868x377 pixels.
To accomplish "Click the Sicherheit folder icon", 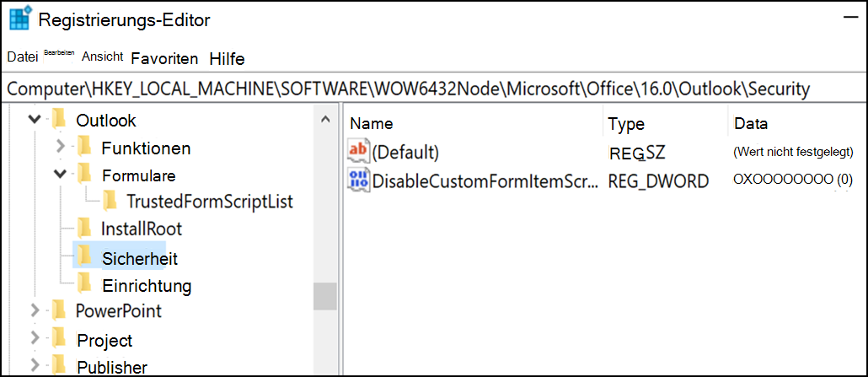I will pos(84,256).
